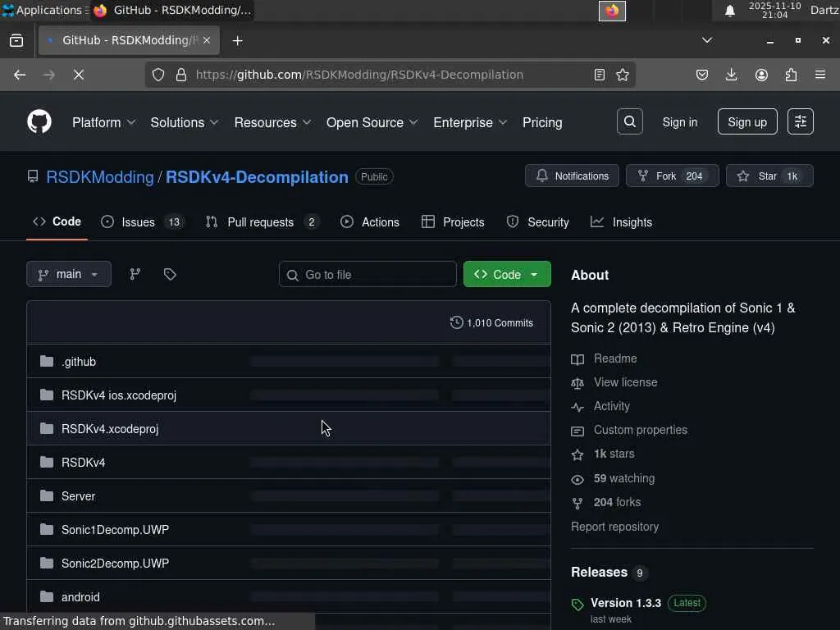List all tabs with the chevron dropdown
Image resolution: width=840 pixels, height=630 pixels.
(x=707, y=40)
